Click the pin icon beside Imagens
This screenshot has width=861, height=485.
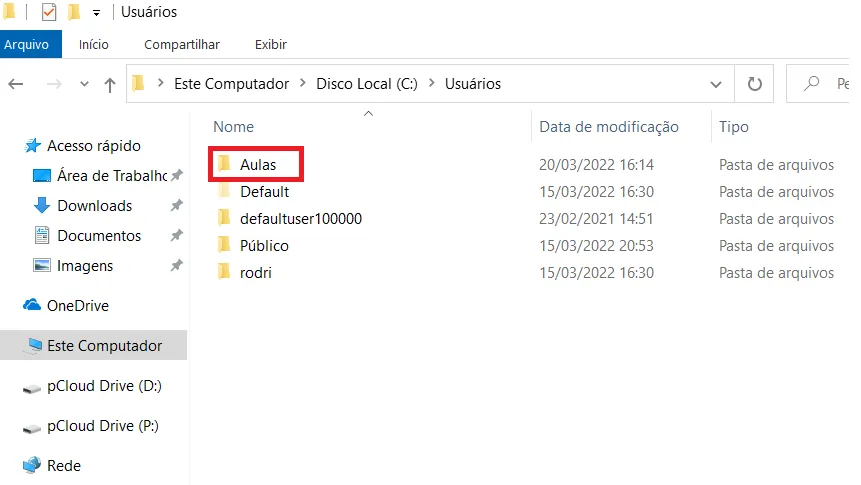176,266
